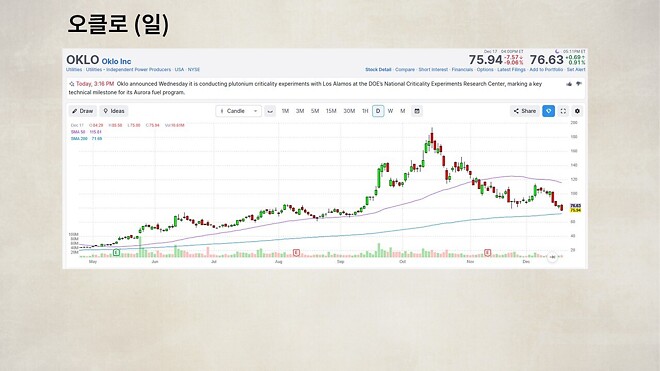Click the OKLO ticker symbol

[82, 60]
